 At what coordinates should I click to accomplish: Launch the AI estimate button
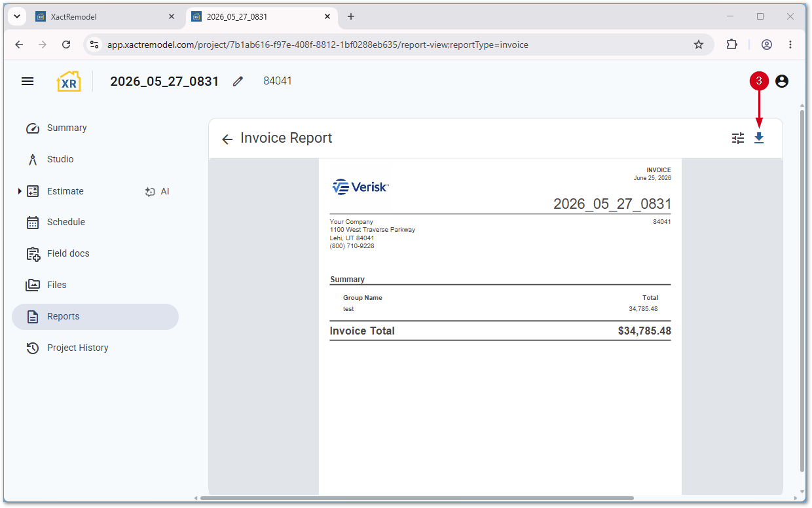157,192
